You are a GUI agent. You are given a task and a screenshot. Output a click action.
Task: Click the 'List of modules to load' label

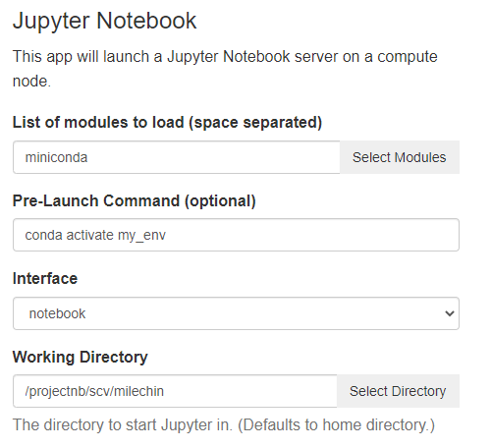(167, 123)
